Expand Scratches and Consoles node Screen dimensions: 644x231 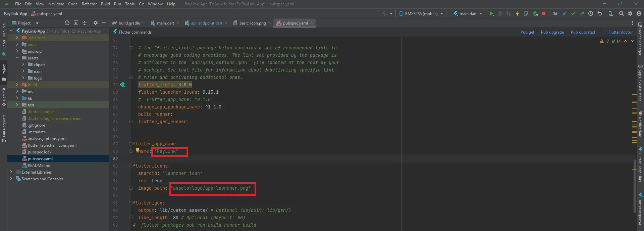coord(11,179)
